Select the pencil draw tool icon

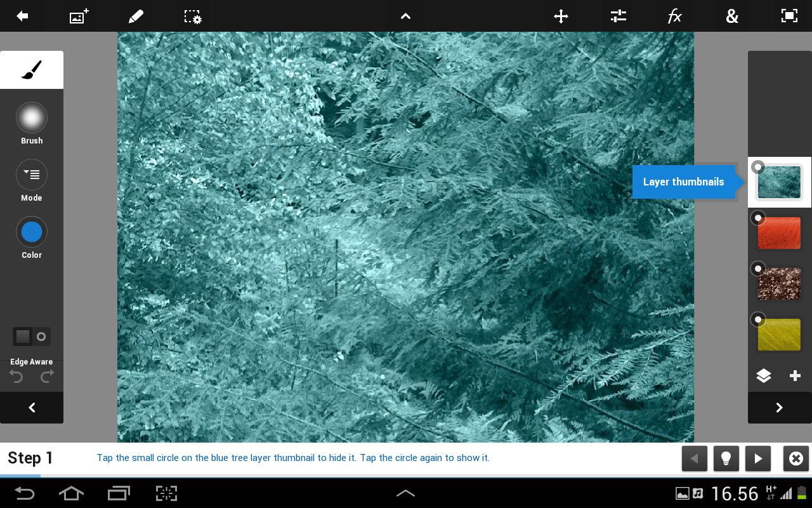click(x=136, y=16)
